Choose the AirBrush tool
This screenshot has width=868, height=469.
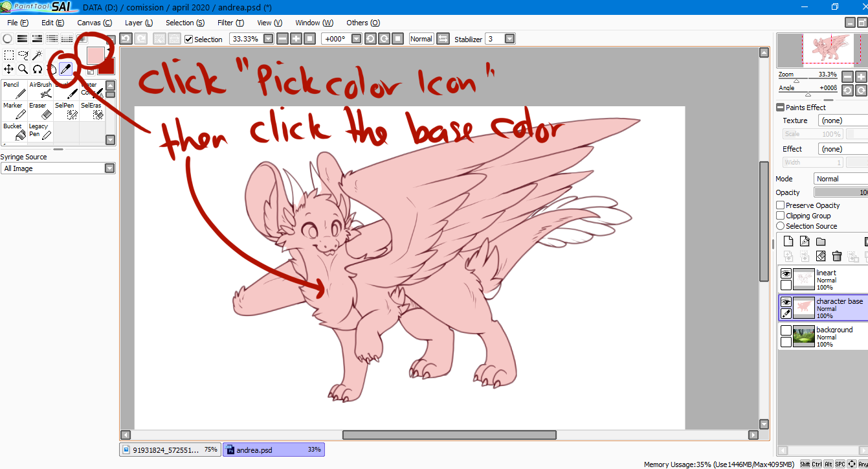(x=40, y=90)
